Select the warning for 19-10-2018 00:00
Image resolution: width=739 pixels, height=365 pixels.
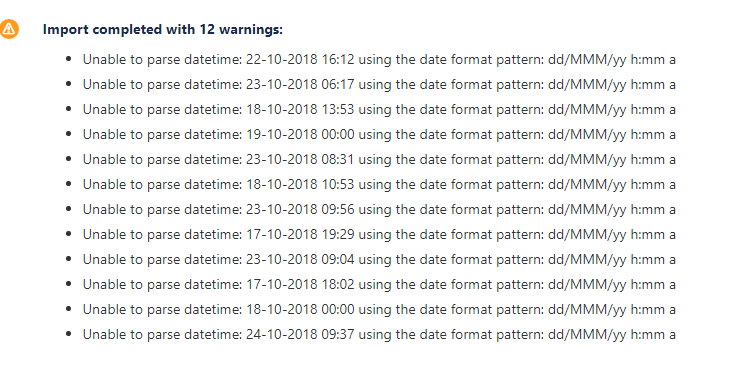click(379, 134)
